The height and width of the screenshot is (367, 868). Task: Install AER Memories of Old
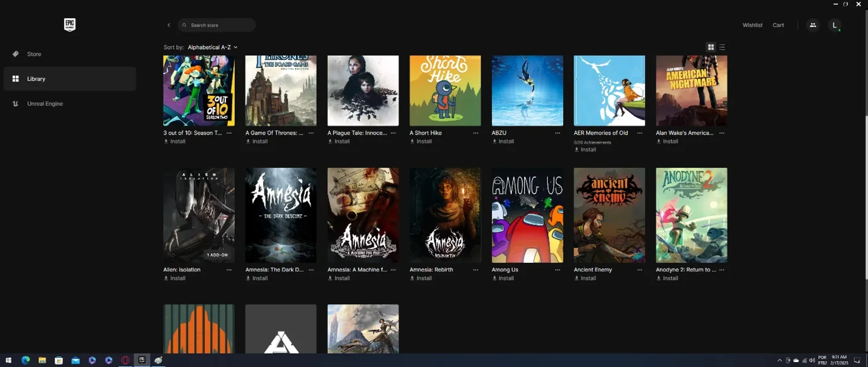click(585, 149)
